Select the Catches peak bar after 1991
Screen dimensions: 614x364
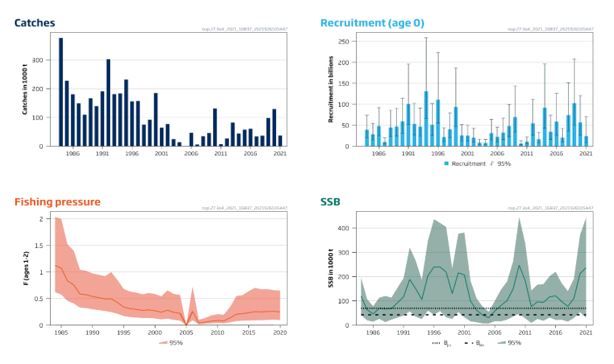click(108, 103)
